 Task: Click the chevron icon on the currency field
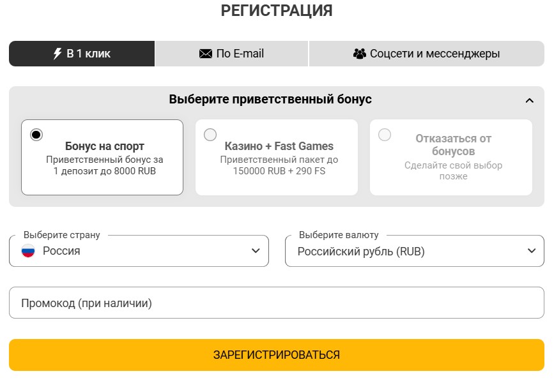pyautogui.click(x=533, y=252)
